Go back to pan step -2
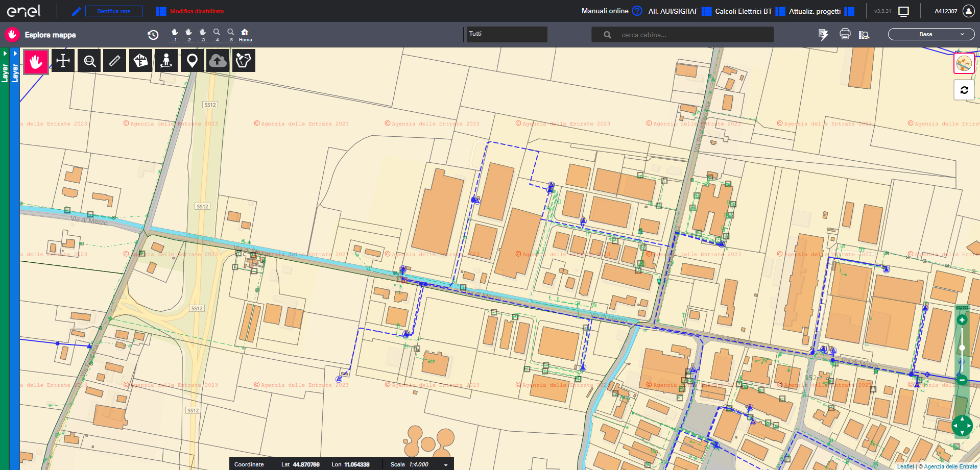The height and width of the screenshot is (470, 980). tap(188, 35)
